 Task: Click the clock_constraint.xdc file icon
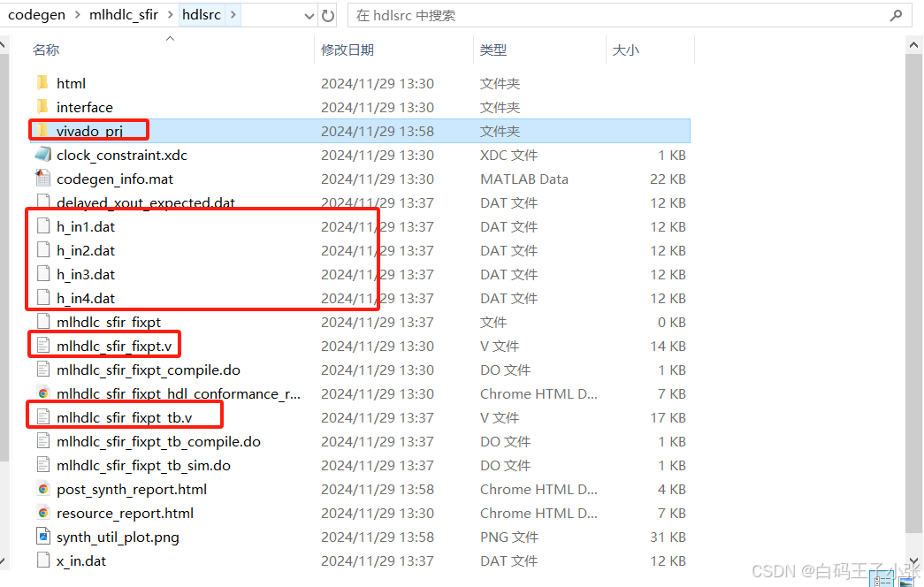42,155
